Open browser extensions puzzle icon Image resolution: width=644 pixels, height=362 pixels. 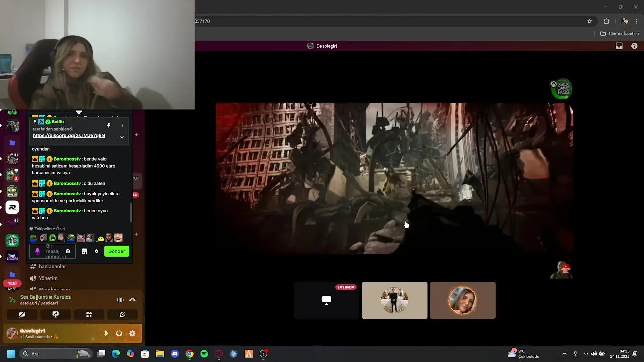coord(607,21)
